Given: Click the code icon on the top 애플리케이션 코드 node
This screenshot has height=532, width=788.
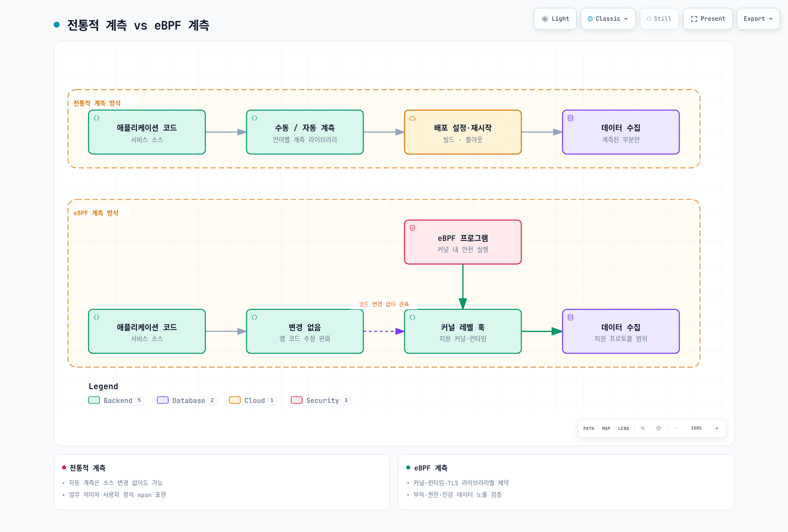Looking at the screenshot, I should click(x=97, y=118).
